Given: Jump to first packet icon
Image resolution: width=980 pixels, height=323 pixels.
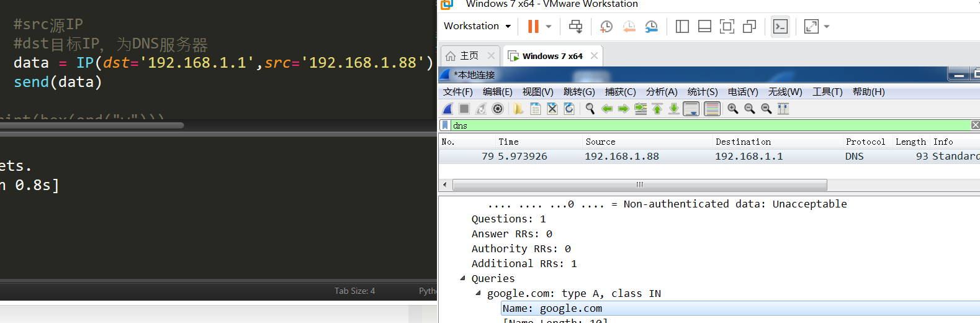Looking at the screenshot, I should tap(657, 109).
